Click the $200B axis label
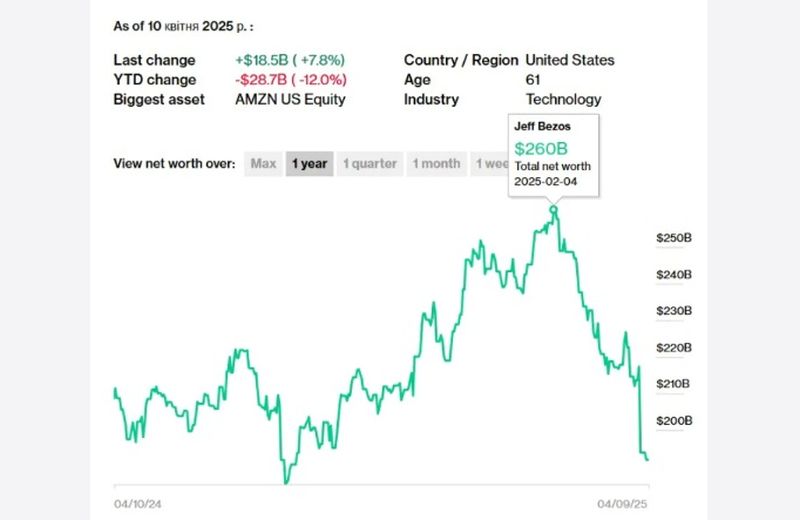This screenshot has height=520, width=800. (674, 421)
